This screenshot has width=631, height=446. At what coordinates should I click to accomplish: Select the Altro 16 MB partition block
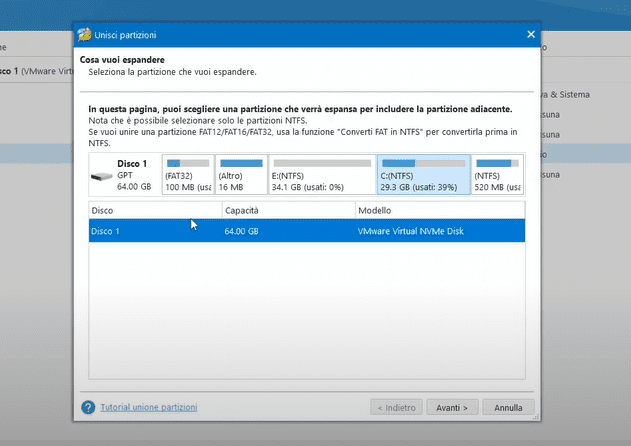point(240,174)
